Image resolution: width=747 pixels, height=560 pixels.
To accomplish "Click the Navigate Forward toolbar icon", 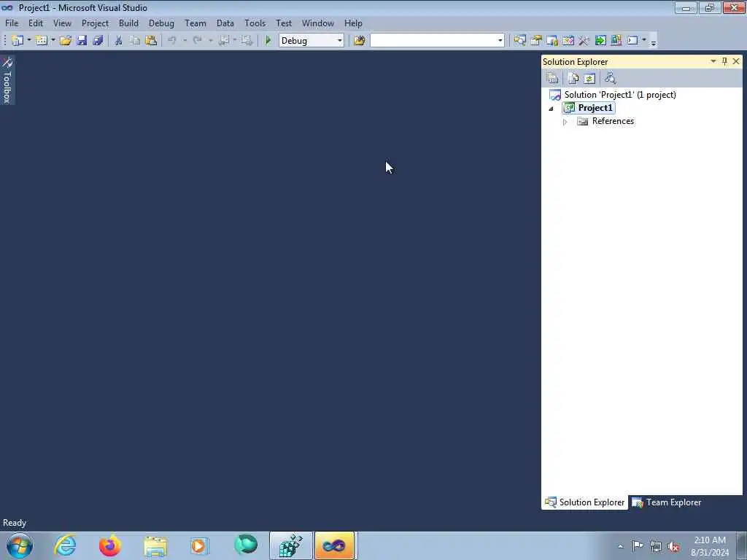I will tap(247, 41).
